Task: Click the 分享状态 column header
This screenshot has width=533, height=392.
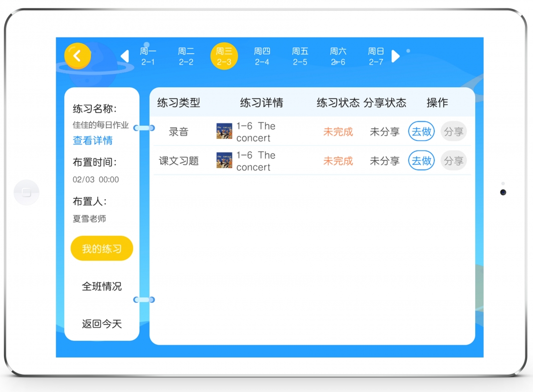Action: click(385, 103)
